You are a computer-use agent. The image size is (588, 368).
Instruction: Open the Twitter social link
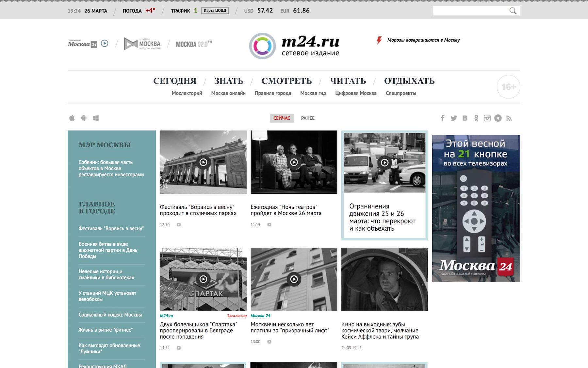[454, 118]
